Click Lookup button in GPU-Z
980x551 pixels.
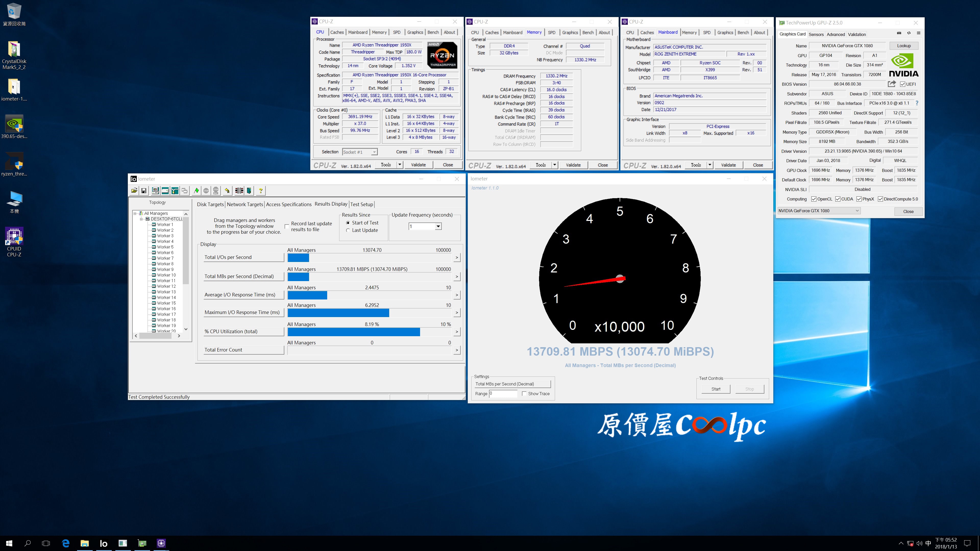click(904, 46)
